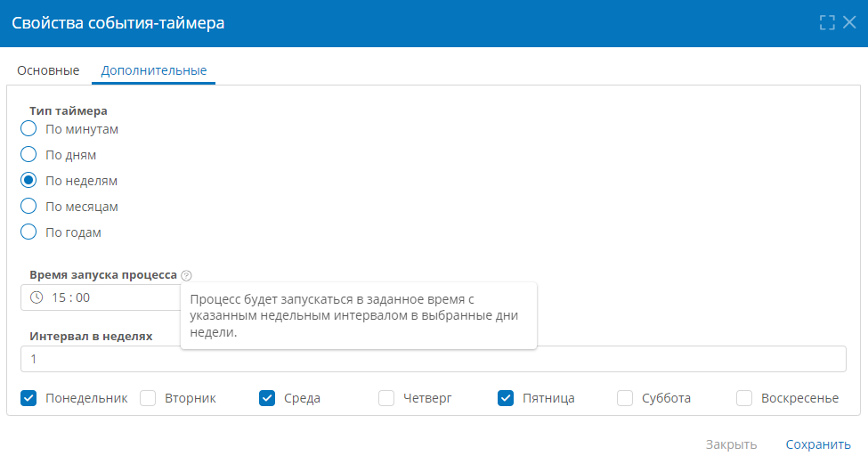Expand the dialog to fullscreen

point(827,22)
